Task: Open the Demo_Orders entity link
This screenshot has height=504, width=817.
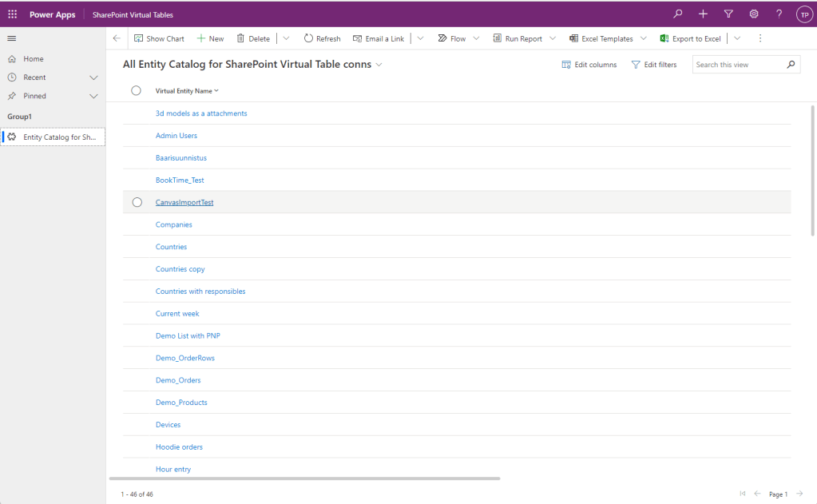Action: [178, 380]
